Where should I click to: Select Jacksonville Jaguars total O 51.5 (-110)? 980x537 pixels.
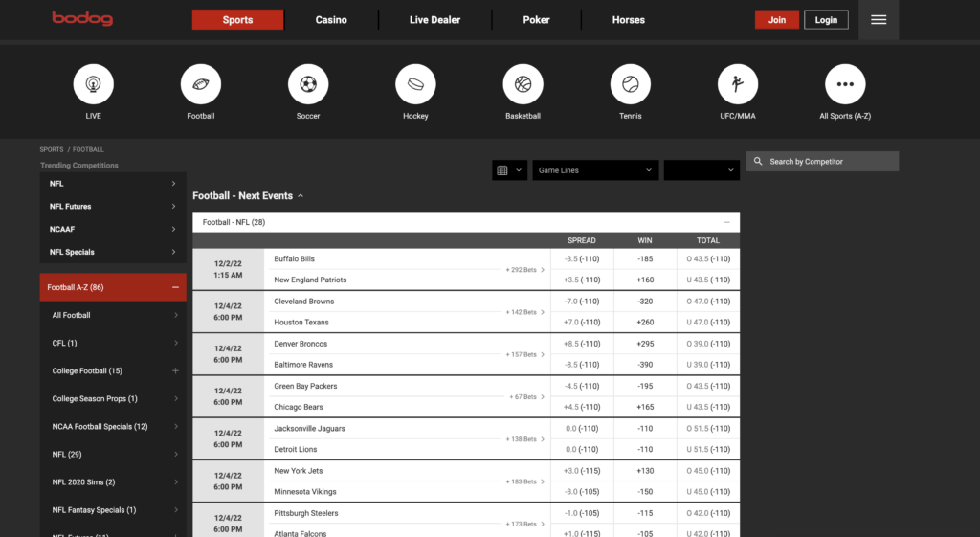pos(708,428)
